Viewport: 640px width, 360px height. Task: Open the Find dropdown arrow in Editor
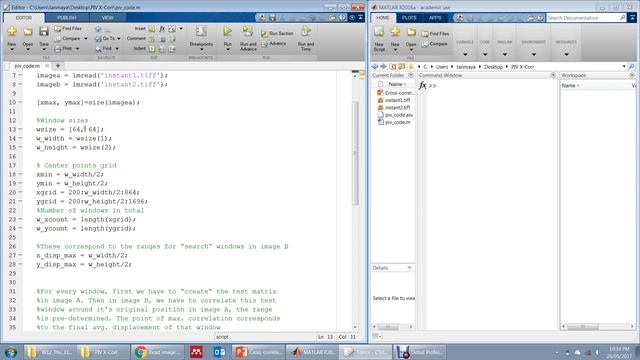117,49
